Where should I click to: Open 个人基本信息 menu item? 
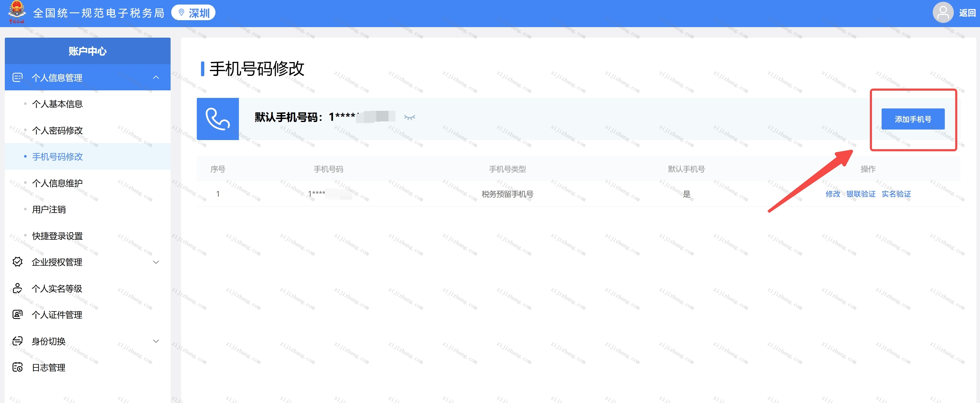pyautogui.click(x=88, y=104)
